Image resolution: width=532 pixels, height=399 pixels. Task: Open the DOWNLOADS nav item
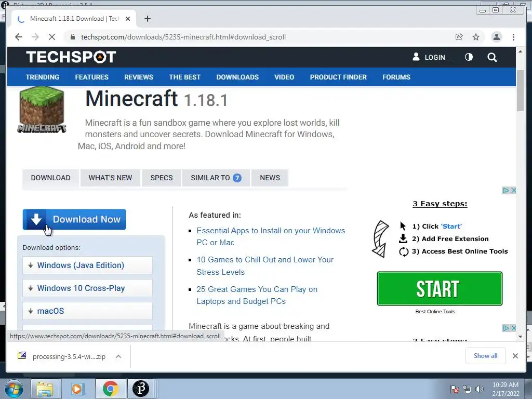(237, 77)
